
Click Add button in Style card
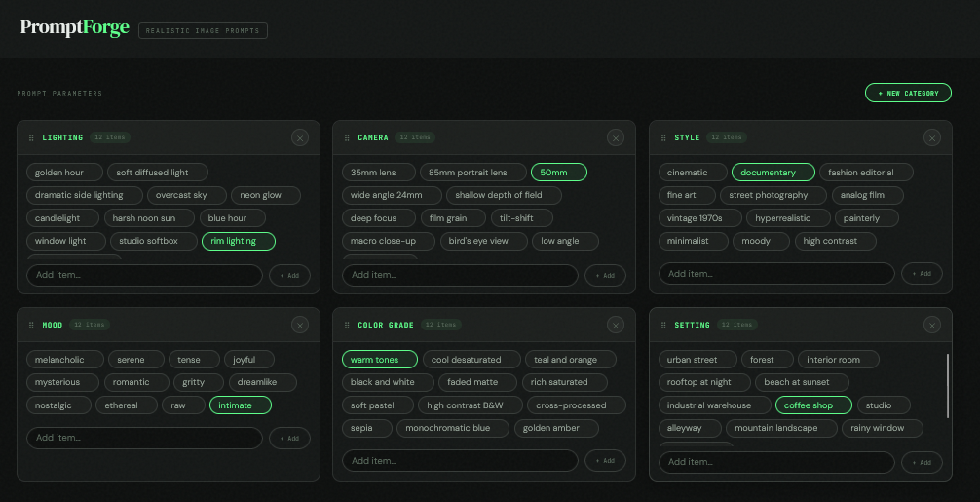(922, 273)
